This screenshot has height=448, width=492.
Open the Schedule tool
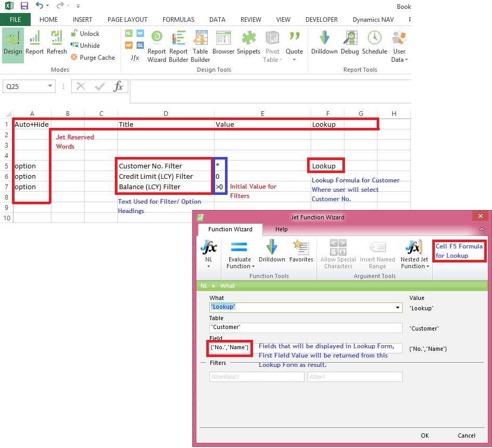pos(375,44)
